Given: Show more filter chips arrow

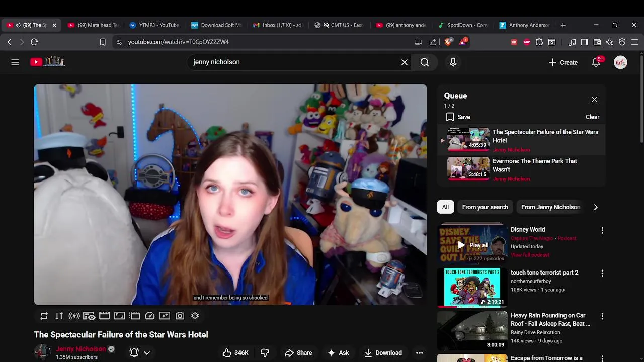Looking at the screenshot, I should (596, 207).
